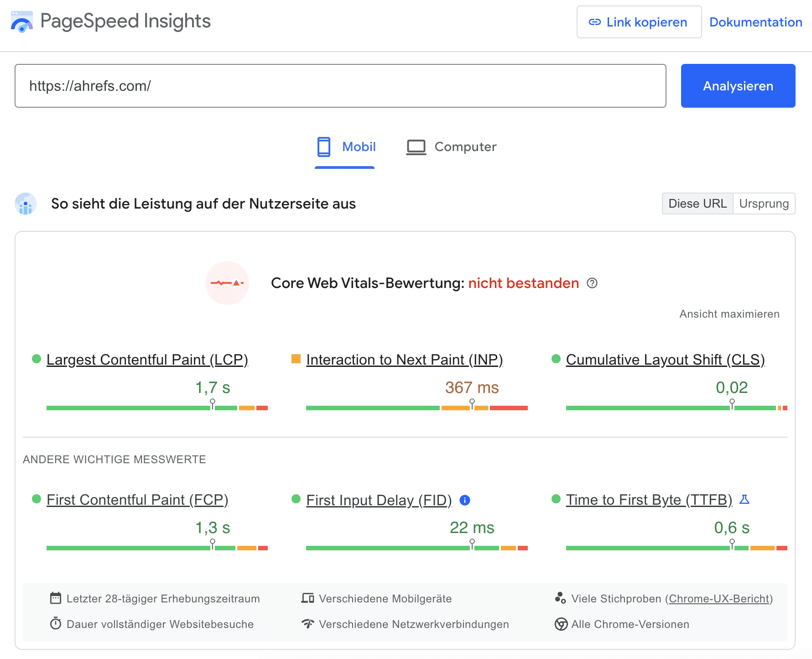This screenshot has width=812, height=659.
Task: Select the Diese URL toggle
Action: tap(697, 204)
